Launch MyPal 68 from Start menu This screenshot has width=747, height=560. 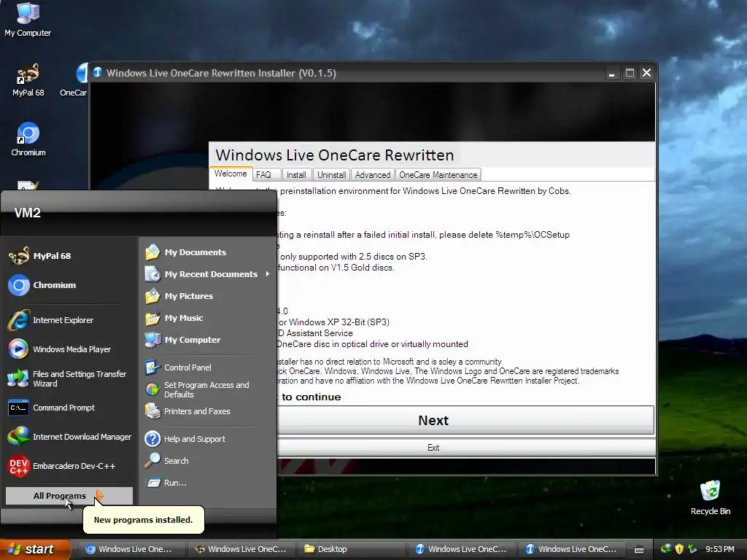(x=69, y=256)
